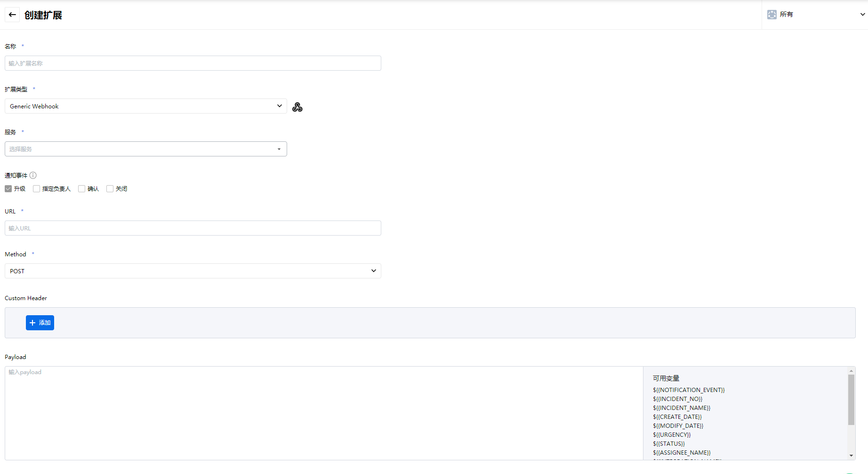Click the 添加 custom header button
Screen dimensions: 868x474
pyautogui.click(x=40, y=323)
